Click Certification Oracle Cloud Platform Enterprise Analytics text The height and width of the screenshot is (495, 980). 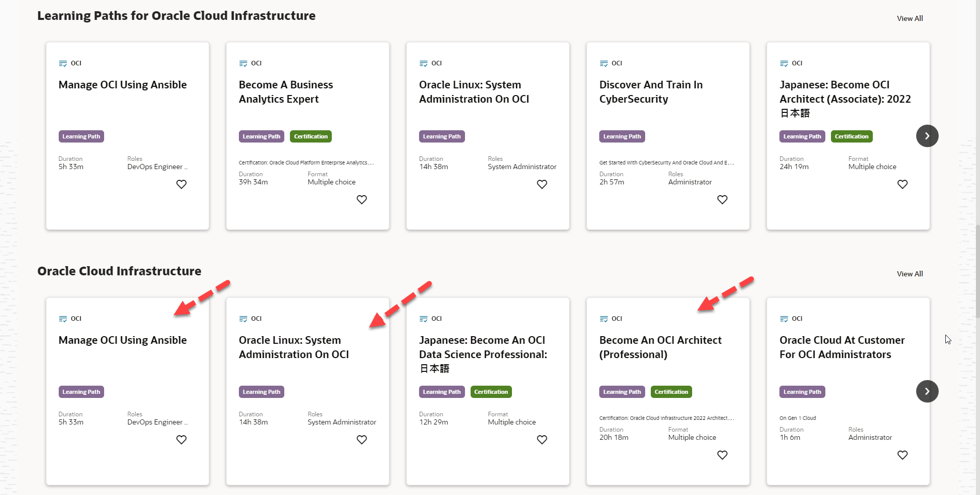point(306,162)
